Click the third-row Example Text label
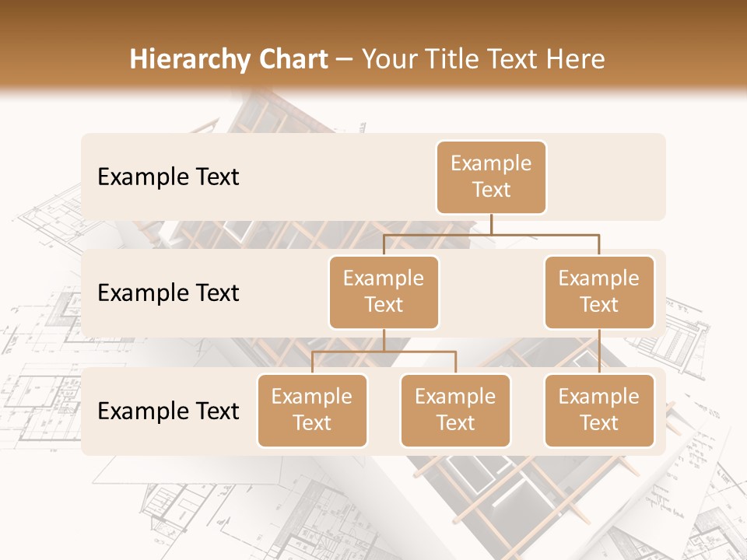747x560 pixels. (x=168, y=411)
